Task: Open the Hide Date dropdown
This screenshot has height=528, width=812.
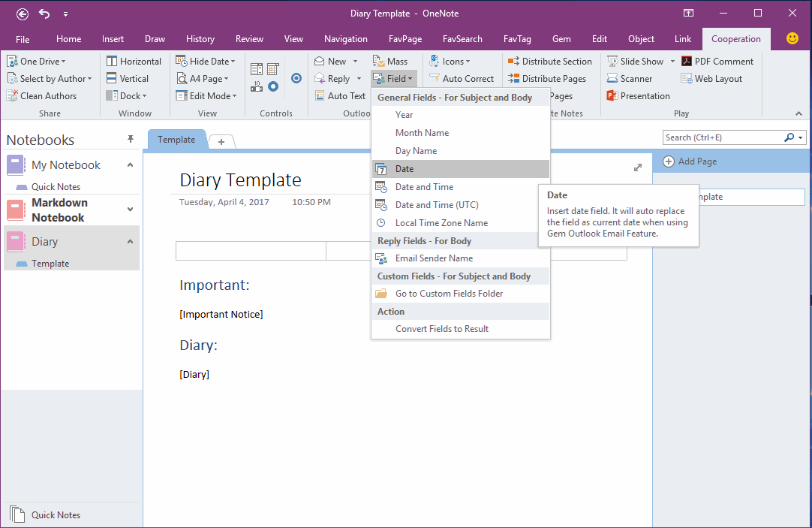Action: click(x=205, y=61)
